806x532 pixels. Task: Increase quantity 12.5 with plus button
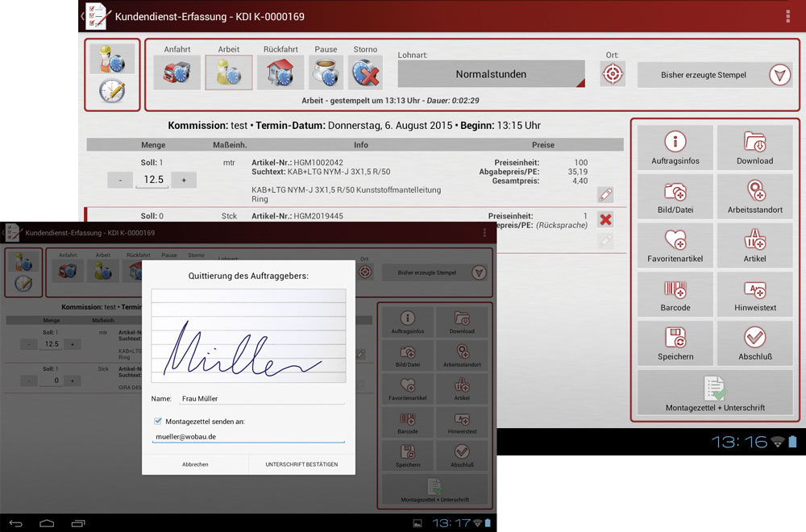tap(184, 180)
